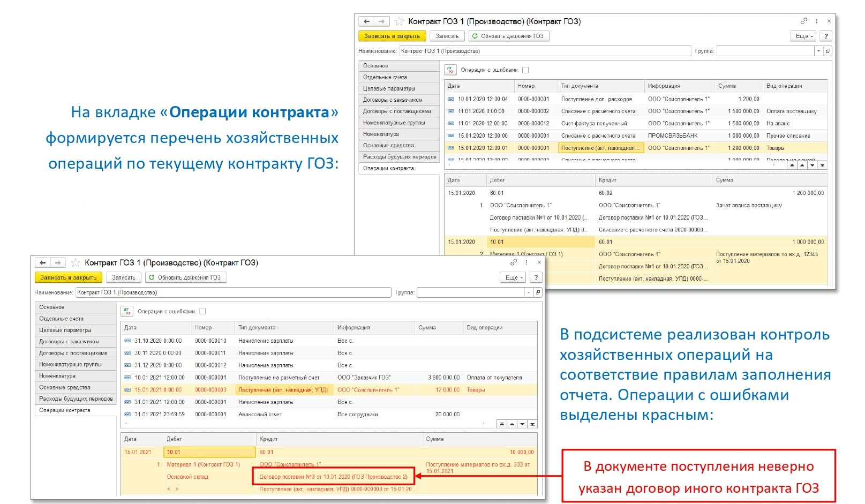The image size is (865, 504).
Task: Click Записать button in lower window
Action: 124,277
